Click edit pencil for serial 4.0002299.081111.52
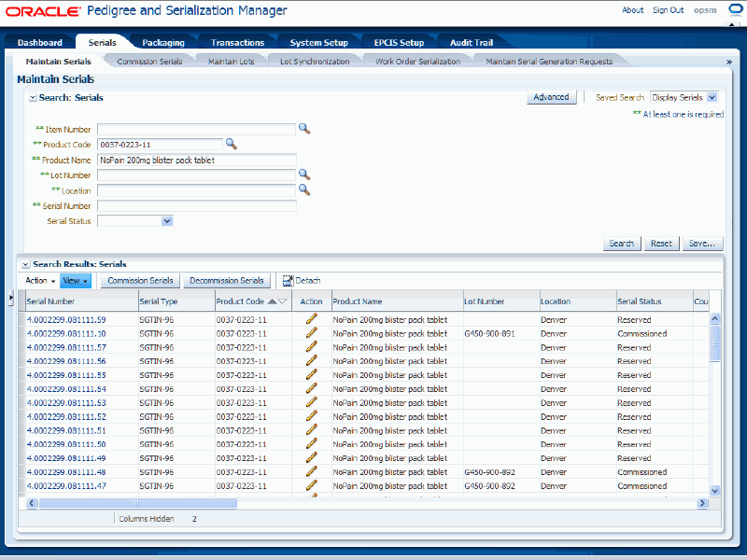 point(312,415)
